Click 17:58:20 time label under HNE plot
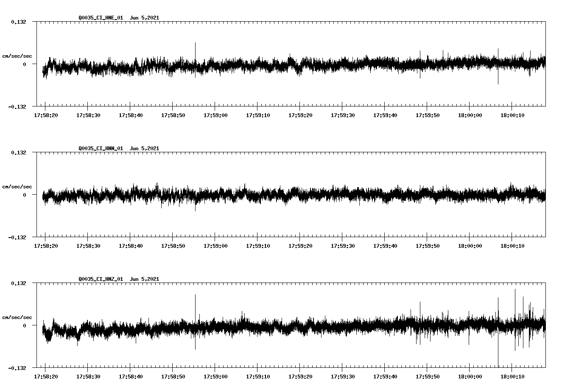Viewport: 576px width, 392px height. pyautogui.click(x=46, y=115)
